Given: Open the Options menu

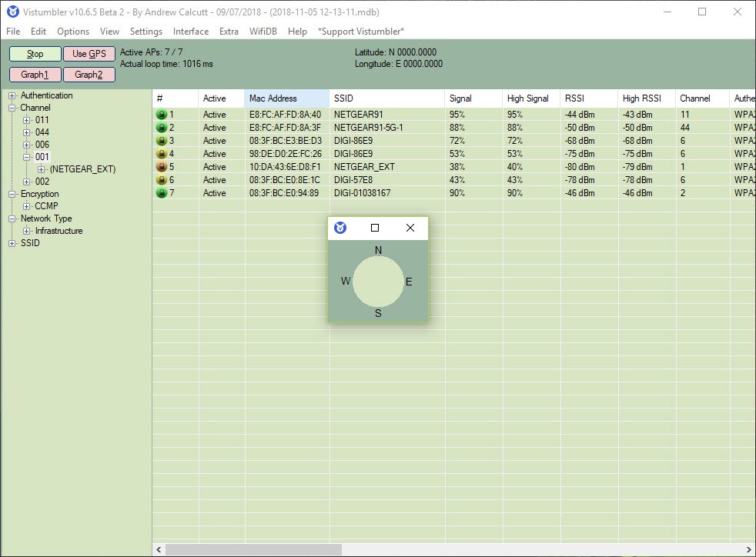Looking at the screenshot, I should [73, 32].
